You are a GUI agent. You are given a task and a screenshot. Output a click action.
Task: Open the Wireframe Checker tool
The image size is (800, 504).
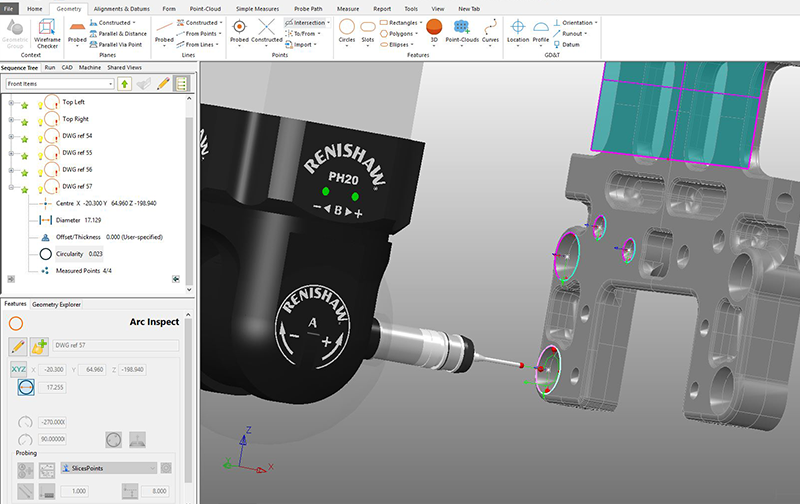point(47,34)
